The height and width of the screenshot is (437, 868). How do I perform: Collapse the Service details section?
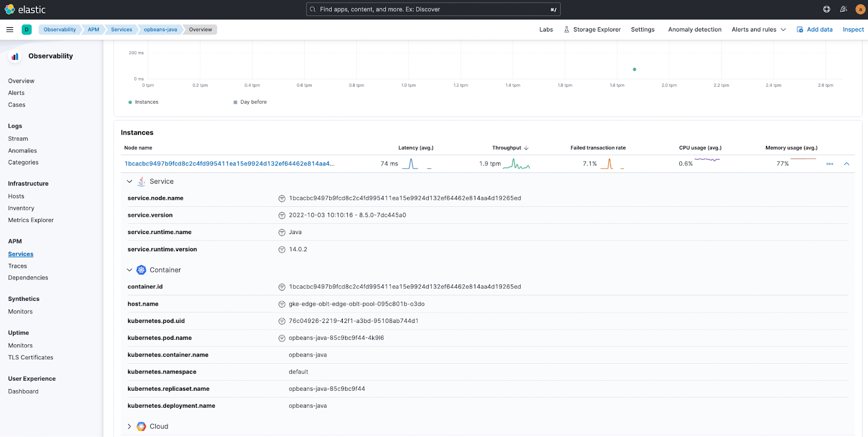point(130,182)
